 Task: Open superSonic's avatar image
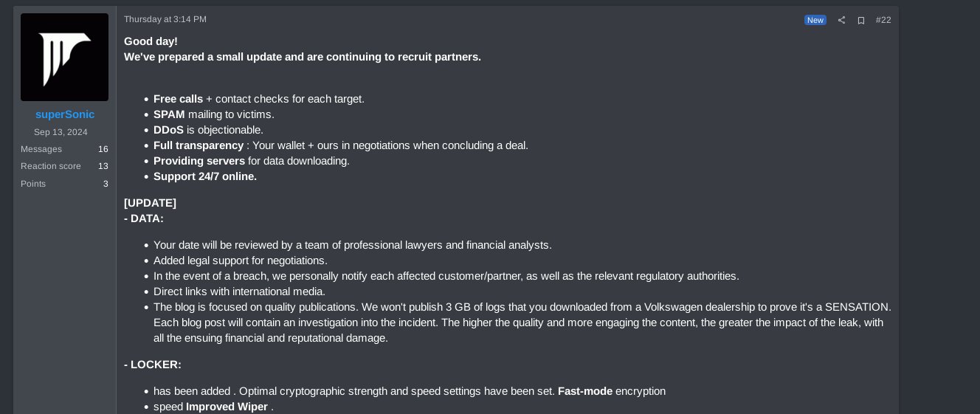[x=64, y=57]
